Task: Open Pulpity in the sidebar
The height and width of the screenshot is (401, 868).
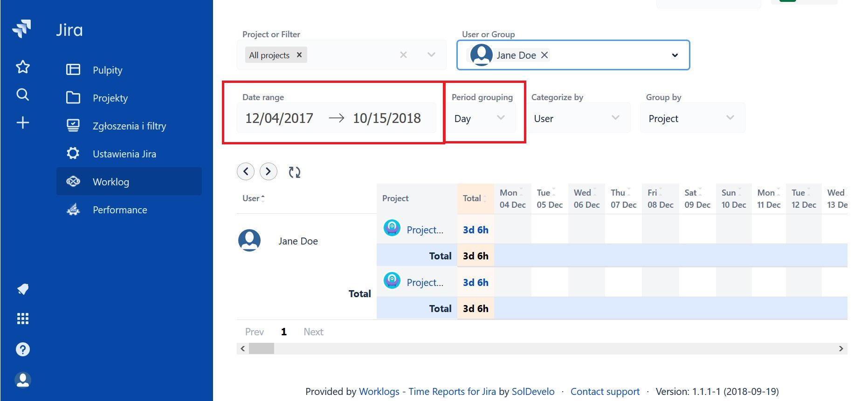Action: tap(129, 70)
